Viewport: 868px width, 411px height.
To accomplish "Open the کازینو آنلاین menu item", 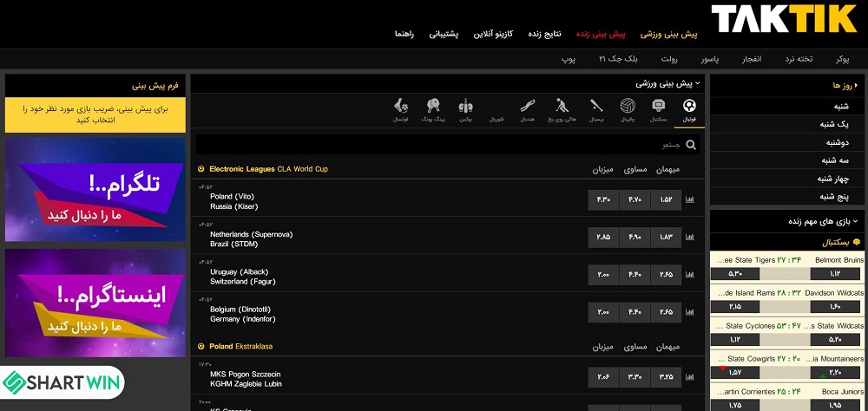I will (x=493, y=34).
